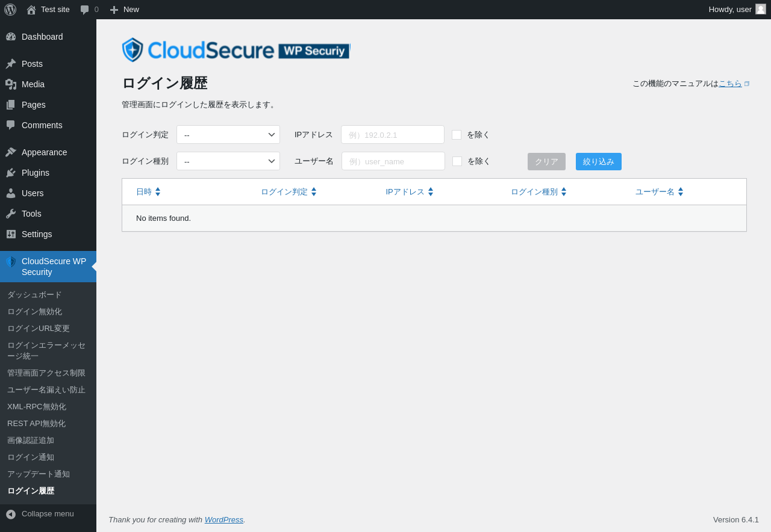The width and height of the screenshot is (771, 532).
Task: Open the comments bubble icon in admin bar
Action: (85, 10)
